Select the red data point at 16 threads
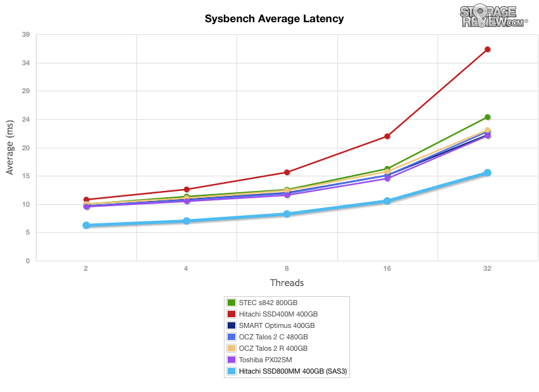Viewport: 539px width, 392px height. pos(387,136)
